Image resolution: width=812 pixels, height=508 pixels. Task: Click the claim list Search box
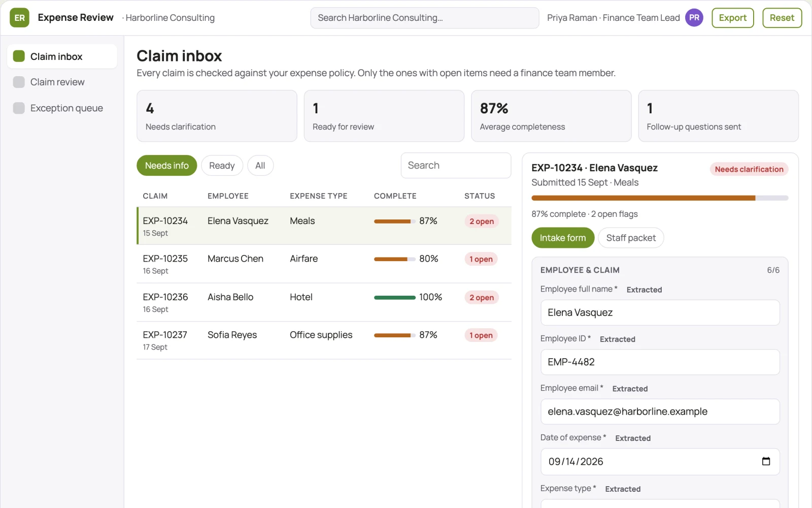tap(456, 166)
